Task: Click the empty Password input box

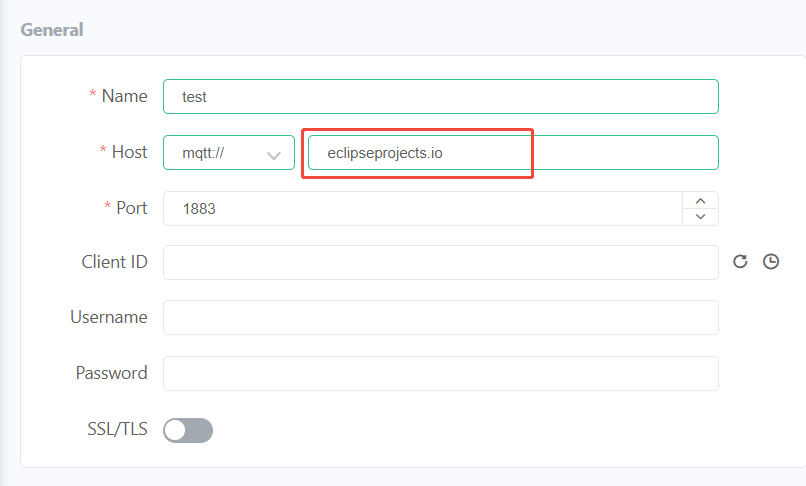Action: pyautogui.click(x=440, y=373)
